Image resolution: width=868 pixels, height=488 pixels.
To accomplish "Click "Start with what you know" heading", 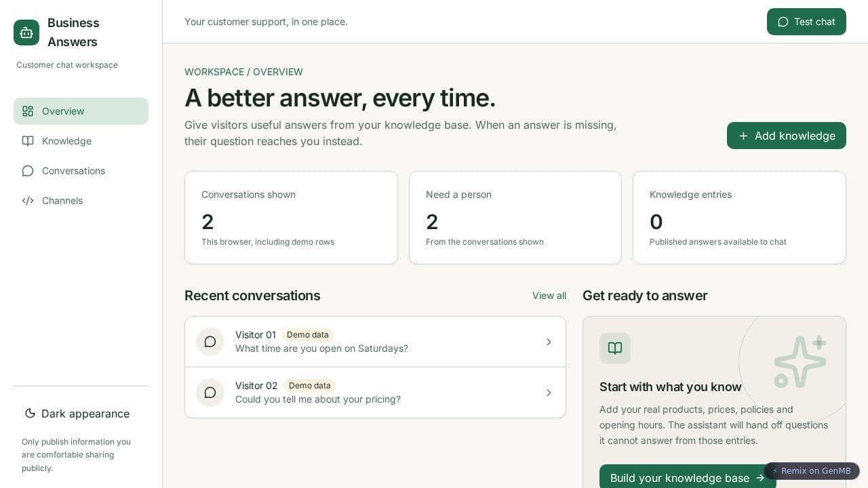I will click(671, 387).
